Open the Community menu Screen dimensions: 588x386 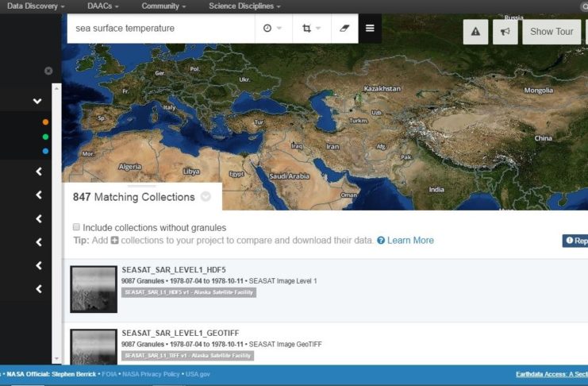click(163, 6)
